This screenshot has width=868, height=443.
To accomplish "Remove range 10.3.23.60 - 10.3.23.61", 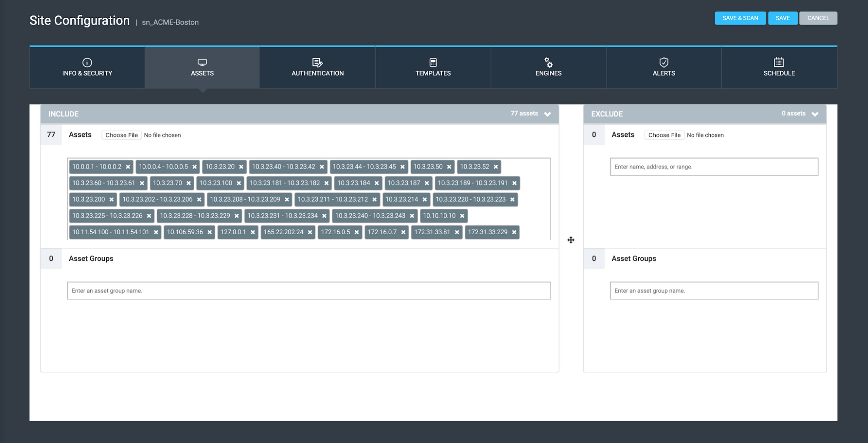I will (x=142, y=184).
